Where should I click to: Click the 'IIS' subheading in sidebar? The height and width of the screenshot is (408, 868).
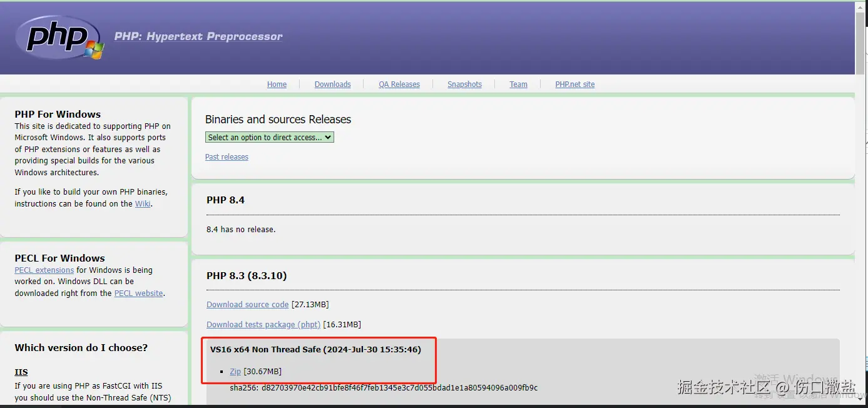[21, 372]
